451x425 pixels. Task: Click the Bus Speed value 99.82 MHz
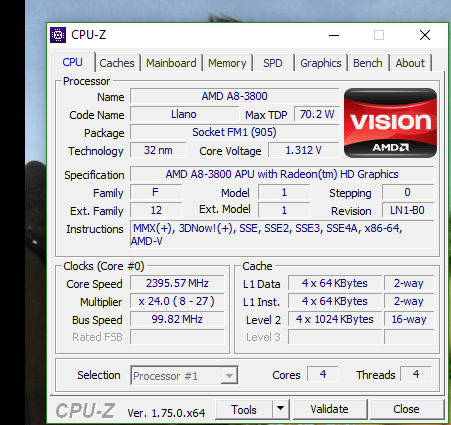coord(177,319)
